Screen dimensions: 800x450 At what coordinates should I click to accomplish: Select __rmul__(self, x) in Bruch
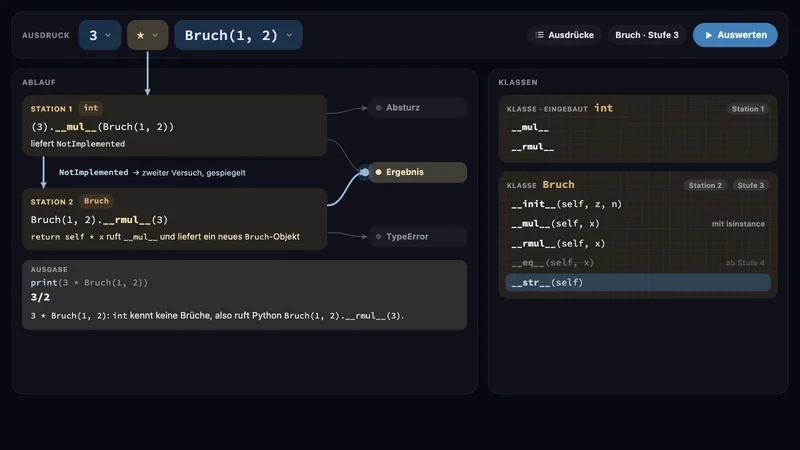click(x=638, y=243)
